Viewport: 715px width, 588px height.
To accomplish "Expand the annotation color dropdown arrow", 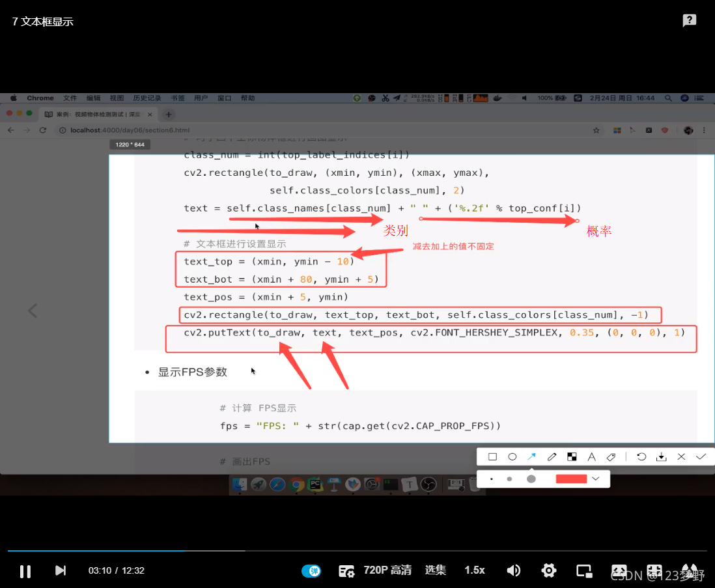I will coord(596,479).
